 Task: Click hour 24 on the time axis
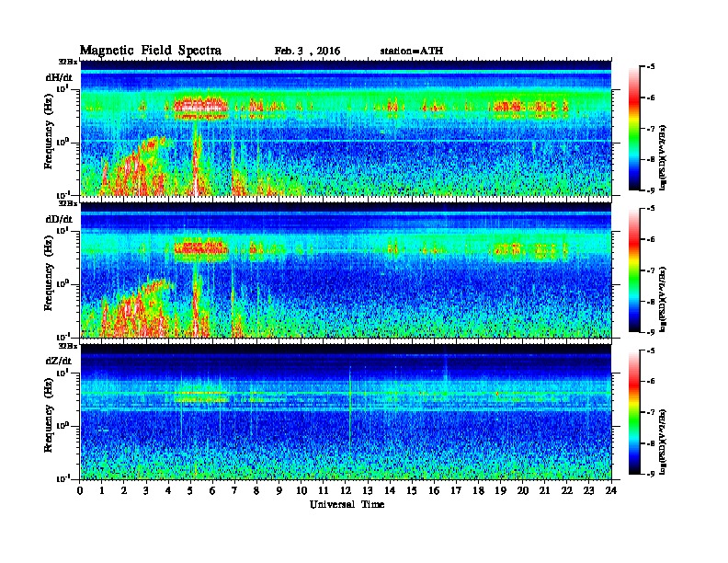[x=611, y=491]
